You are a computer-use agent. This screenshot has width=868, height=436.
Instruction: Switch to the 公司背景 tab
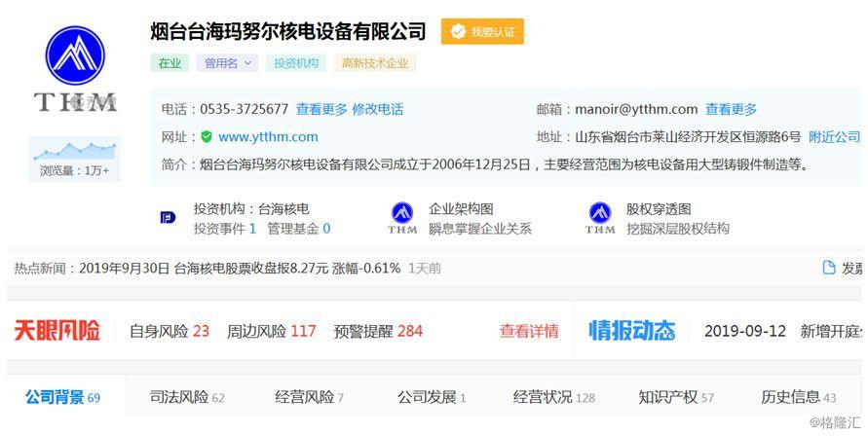pos(62,397)
